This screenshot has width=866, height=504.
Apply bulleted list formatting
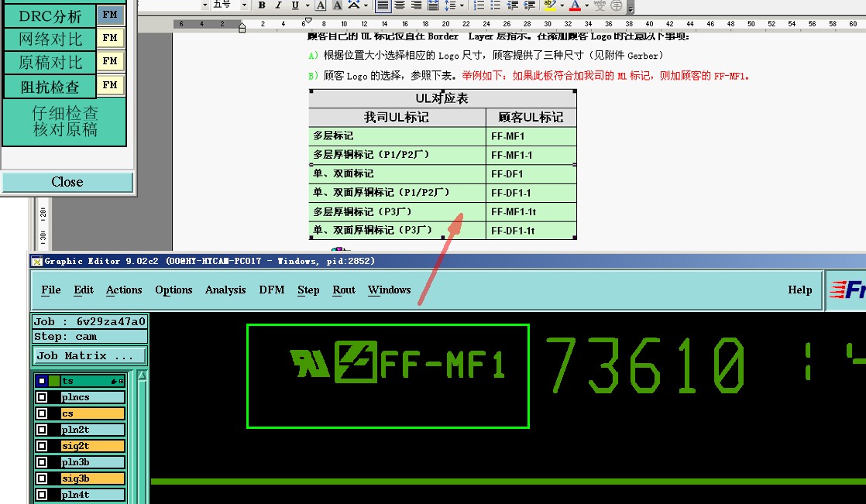[x=496, y=5]
